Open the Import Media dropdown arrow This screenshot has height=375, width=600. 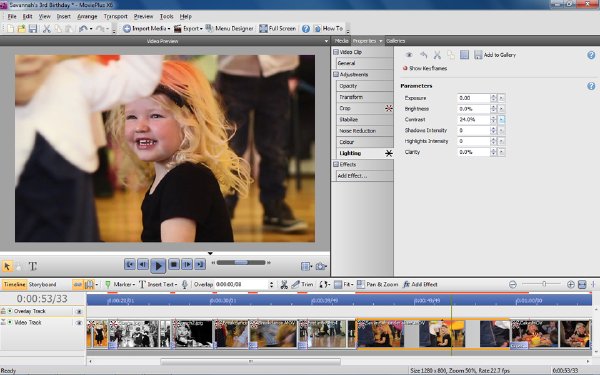[169, 29]
